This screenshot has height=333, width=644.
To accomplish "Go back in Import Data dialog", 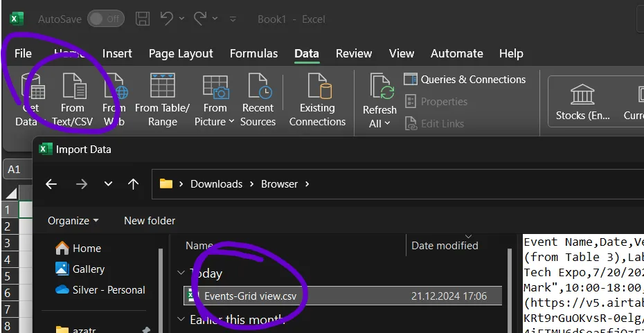I will coord(51,184).
